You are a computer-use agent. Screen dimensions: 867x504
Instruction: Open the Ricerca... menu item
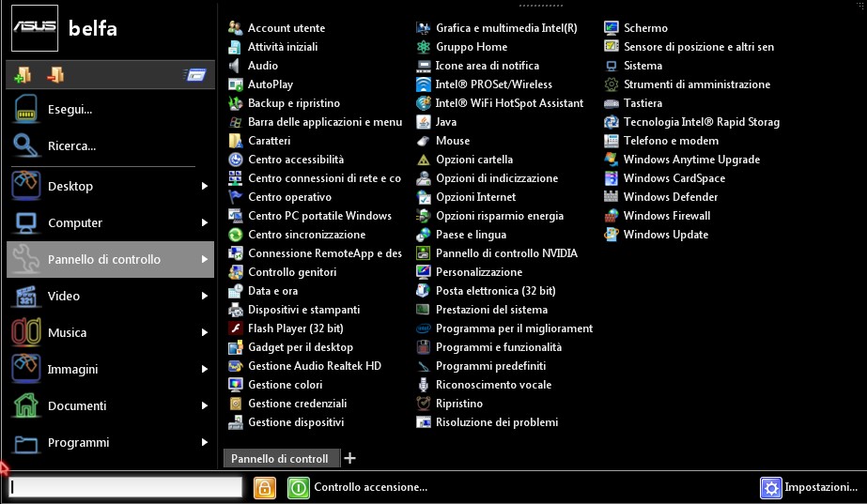[111, 145]
